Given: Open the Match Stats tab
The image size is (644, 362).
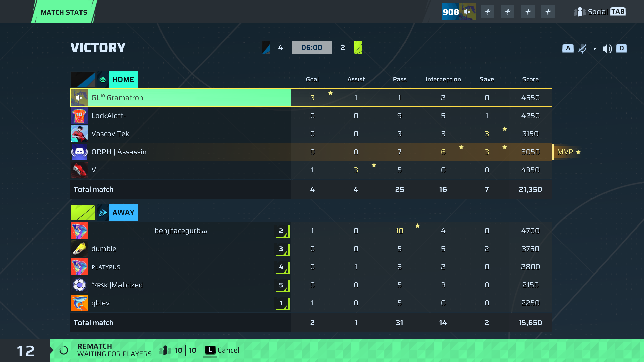Looking at the screenshot, I should [64, 12].
